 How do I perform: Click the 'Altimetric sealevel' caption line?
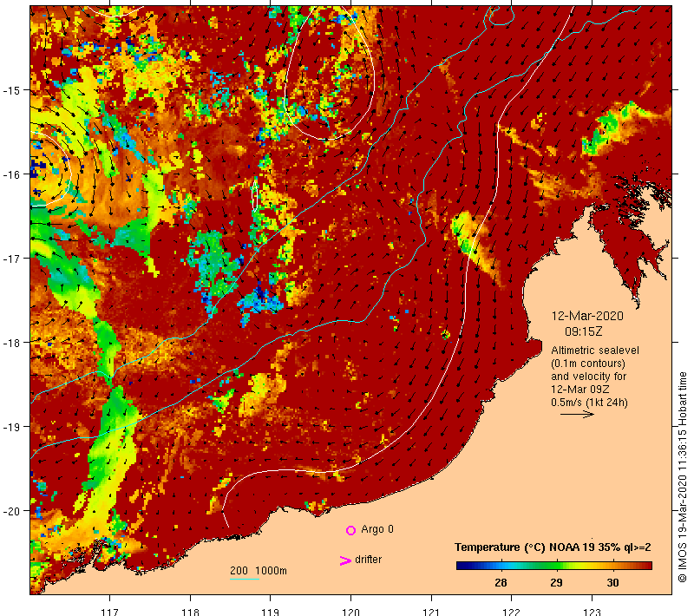point(595,350)
